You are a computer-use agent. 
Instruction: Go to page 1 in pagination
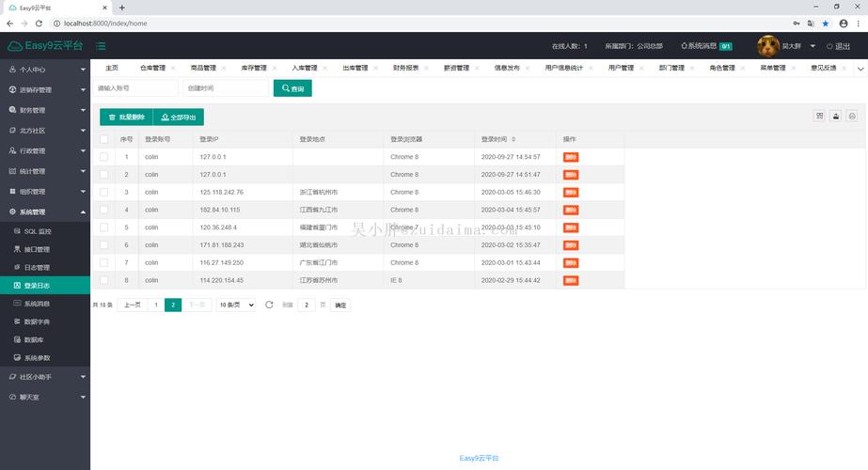tap(156, 305)
